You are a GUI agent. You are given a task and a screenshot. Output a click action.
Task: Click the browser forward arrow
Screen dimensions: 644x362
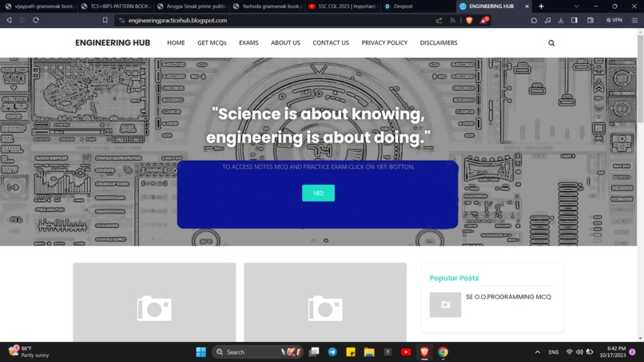click(x=22, y=20)
